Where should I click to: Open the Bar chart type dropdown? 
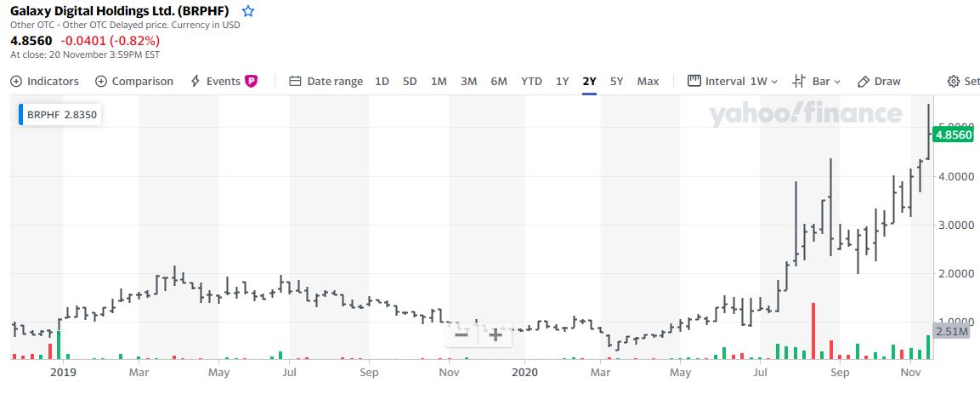tap(816, 82)
